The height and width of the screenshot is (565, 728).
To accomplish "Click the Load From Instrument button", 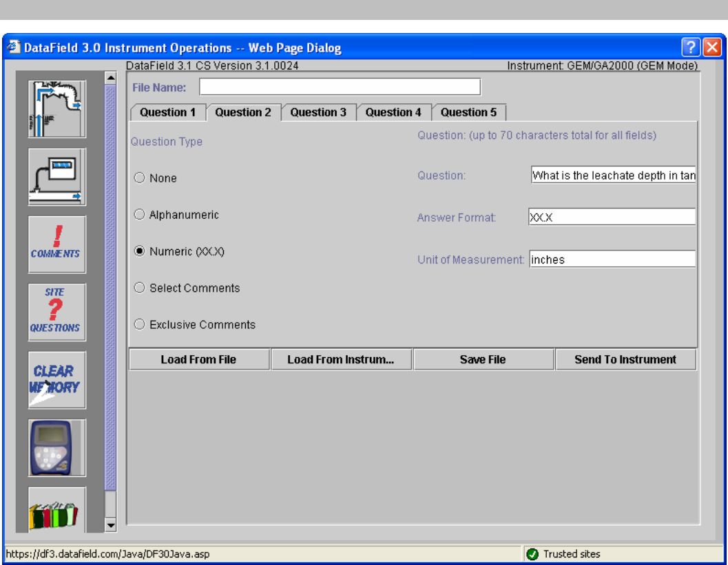I will (341, 359).
